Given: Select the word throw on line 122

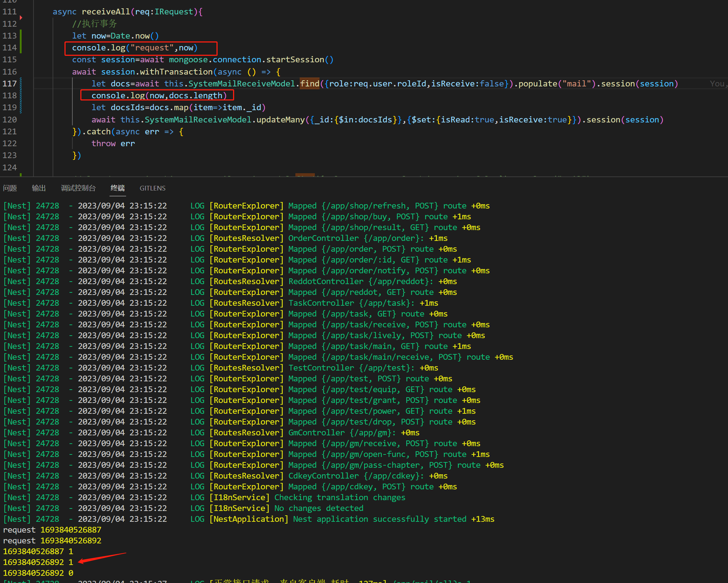Looking at the screenshot, I should [x=103, y=143].
